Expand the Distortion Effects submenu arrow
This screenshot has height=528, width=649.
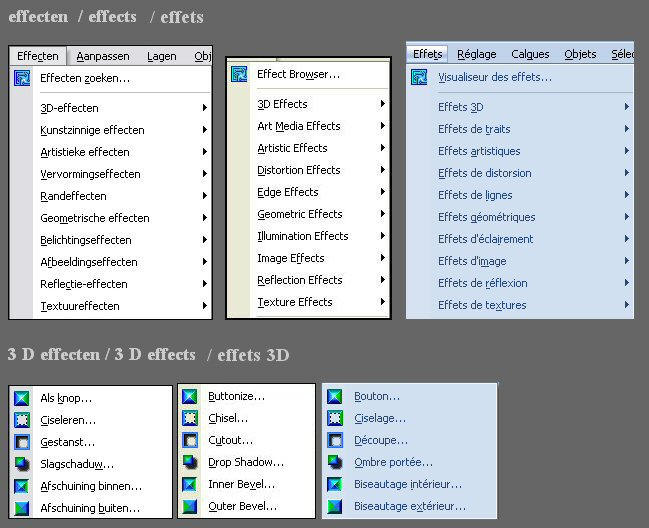[x=382, y=170]
